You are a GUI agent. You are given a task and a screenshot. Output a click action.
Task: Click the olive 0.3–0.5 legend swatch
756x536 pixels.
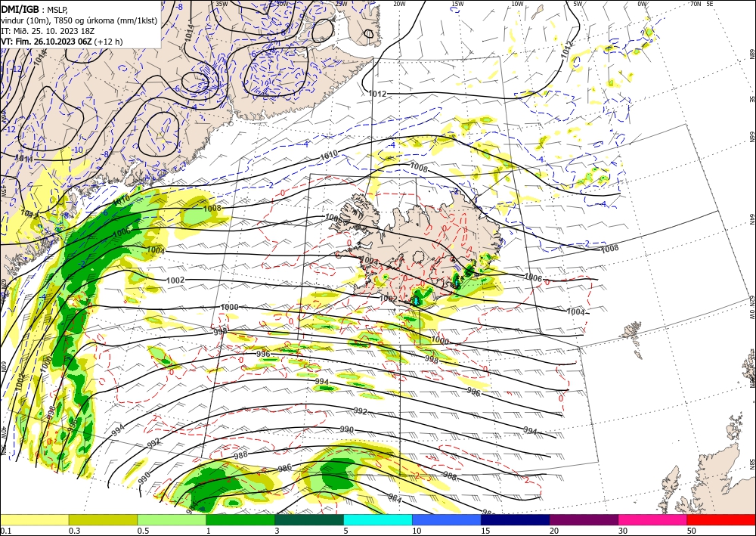pos(103,519)
